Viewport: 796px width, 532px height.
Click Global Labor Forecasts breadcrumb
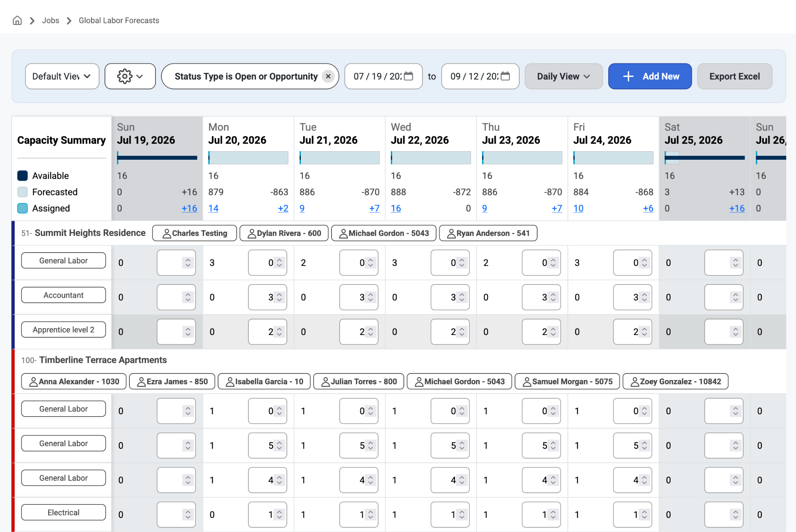[x=119, y=20]
